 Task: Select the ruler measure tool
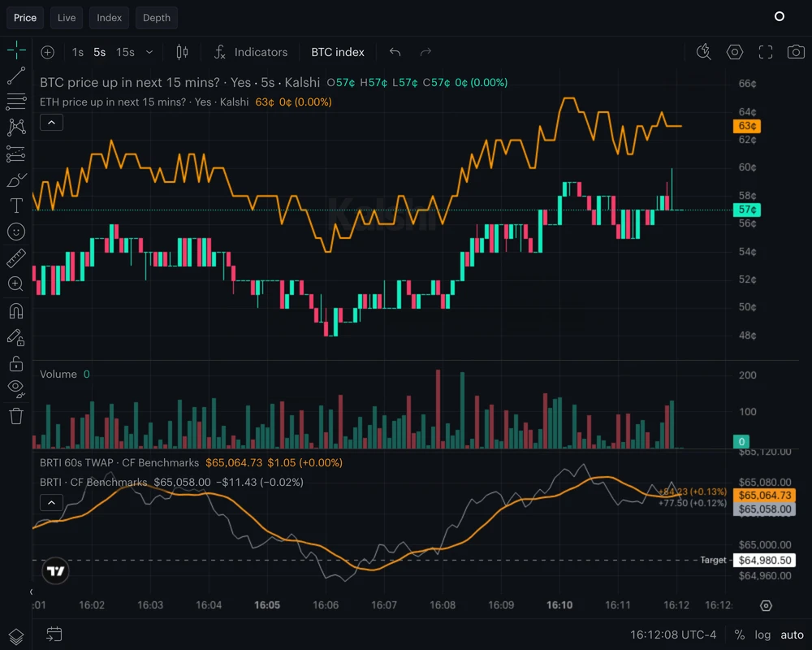click(x=16, y=258)
